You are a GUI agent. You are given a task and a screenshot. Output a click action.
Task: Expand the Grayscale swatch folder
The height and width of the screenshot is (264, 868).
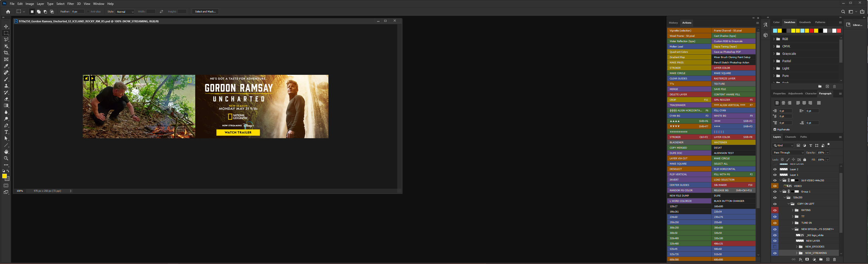pos(774,54)
